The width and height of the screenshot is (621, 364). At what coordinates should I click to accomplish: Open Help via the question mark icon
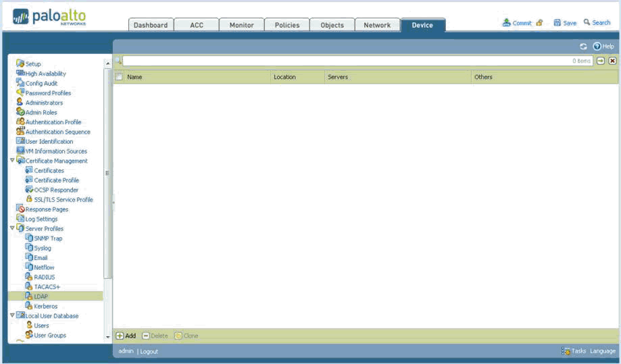597,47
